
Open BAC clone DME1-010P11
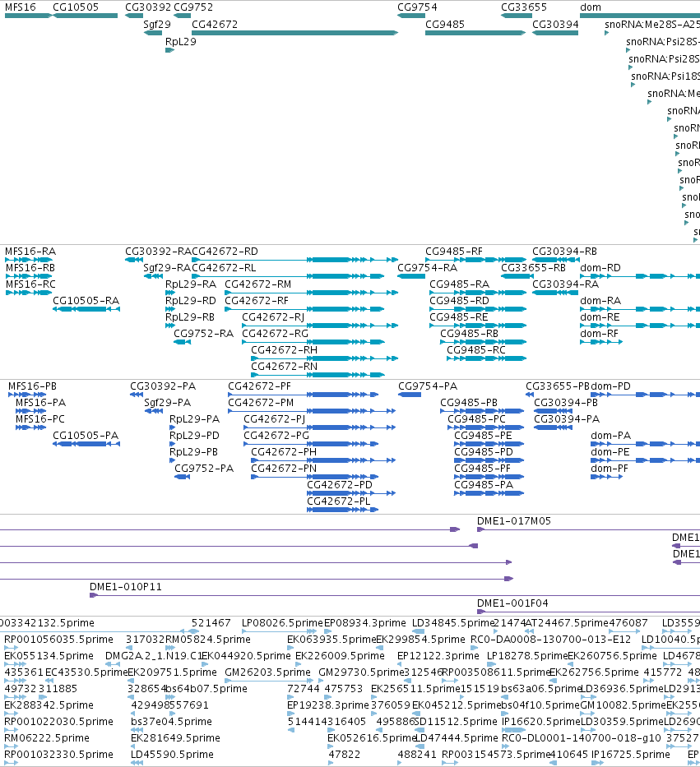click(125, 587)
